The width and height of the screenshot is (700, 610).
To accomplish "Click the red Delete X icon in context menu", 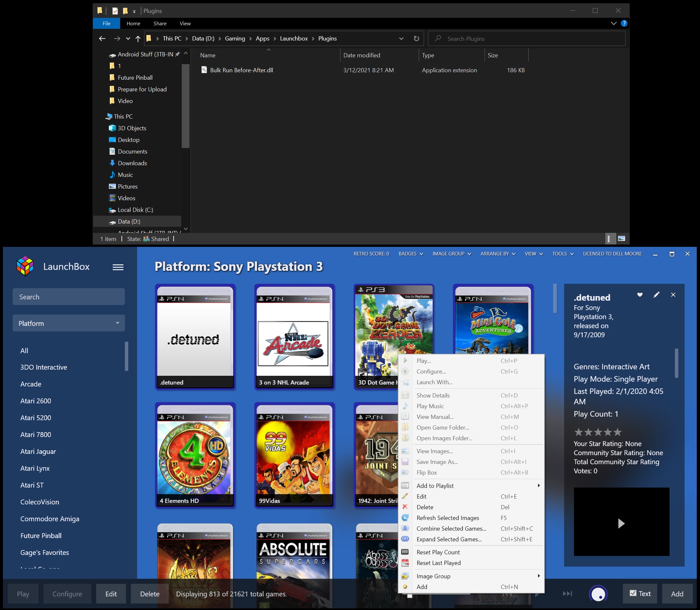I will tap(405, 507).
